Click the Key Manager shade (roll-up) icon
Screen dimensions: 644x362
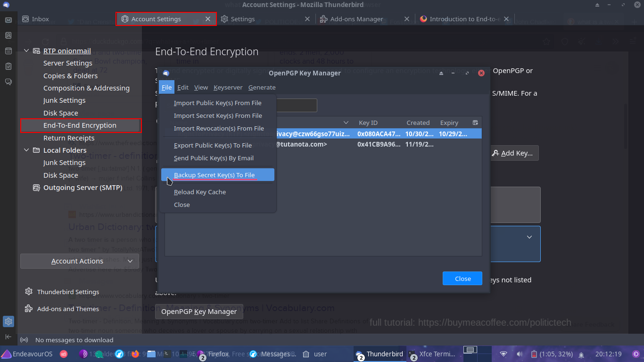441,73
